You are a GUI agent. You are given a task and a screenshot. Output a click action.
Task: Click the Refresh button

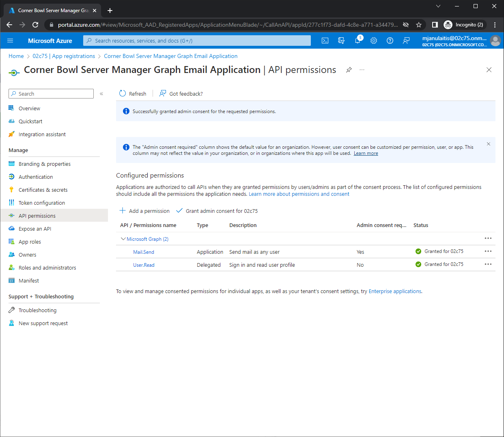(133, 94)
